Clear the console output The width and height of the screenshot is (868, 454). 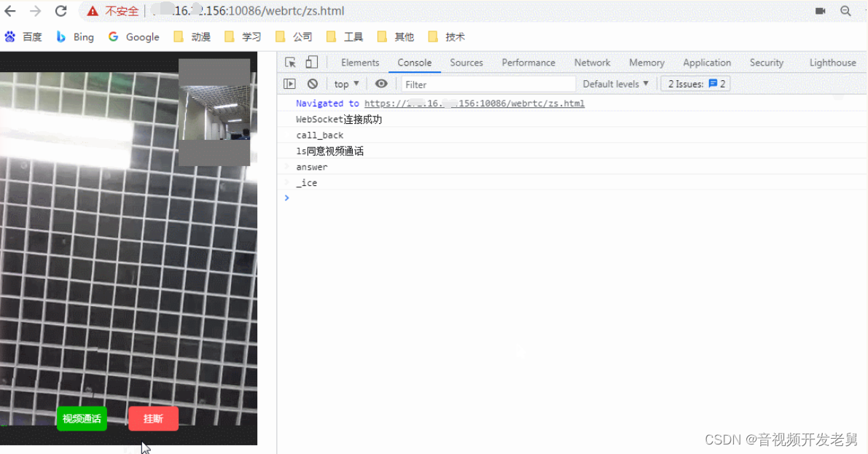pyautogui.click(x=313, y=84)
